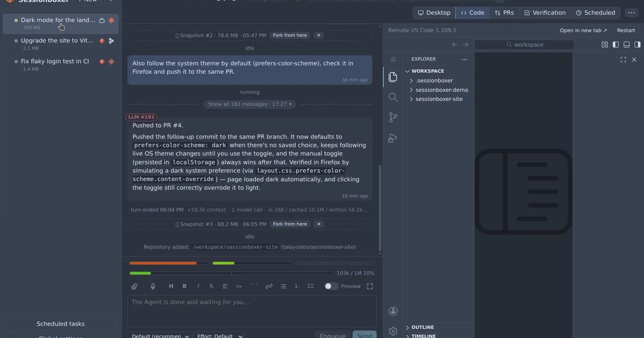Viewport: 644px width, 338px height.
Task: Expand Show all 163 messages
Action: pos(250,104)
